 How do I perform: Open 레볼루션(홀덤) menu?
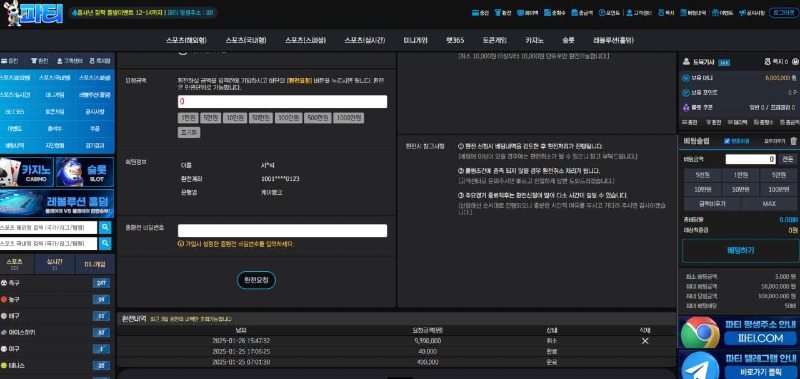[x=613, y=40]
